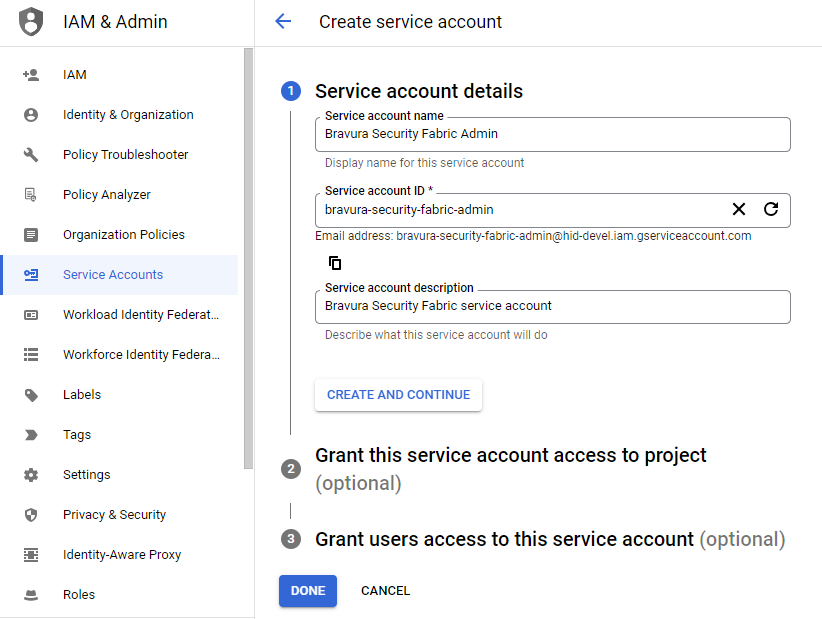Click the Settings gear icon in sidebar
Screen dimensions: 822x619
[x=31, y=475]
